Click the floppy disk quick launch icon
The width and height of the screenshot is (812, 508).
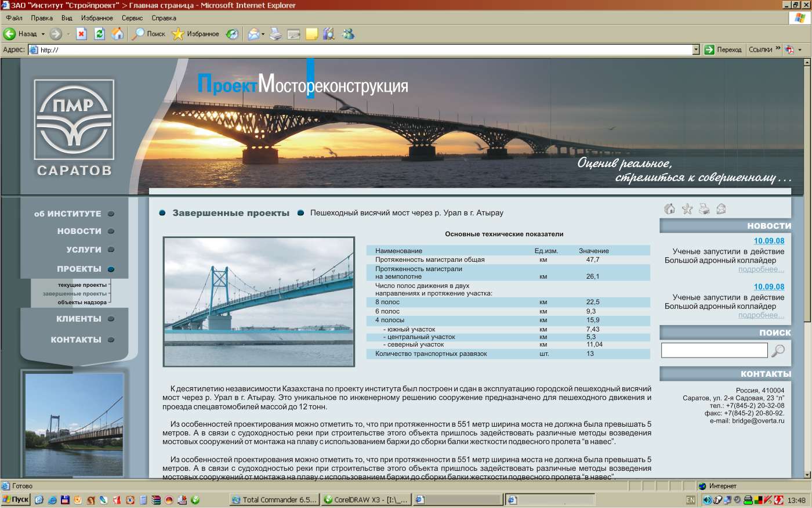65,499
